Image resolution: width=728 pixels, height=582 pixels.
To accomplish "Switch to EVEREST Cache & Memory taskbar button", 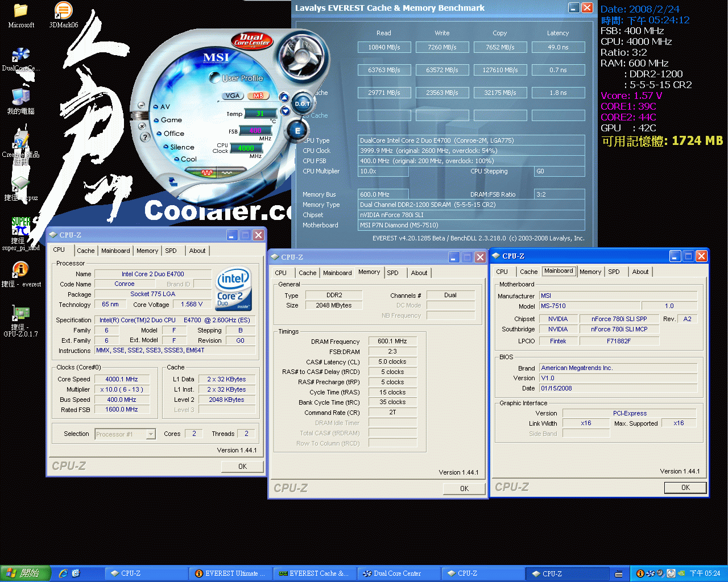I will [x=315, y=573].
